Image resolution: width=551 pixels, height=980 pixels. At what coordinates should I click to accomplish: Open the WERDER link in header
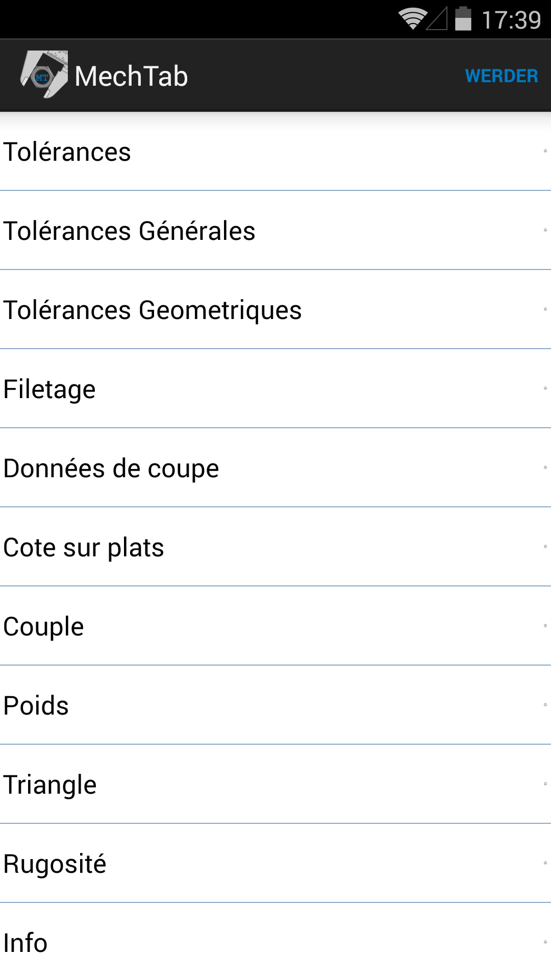pos(502,76)
